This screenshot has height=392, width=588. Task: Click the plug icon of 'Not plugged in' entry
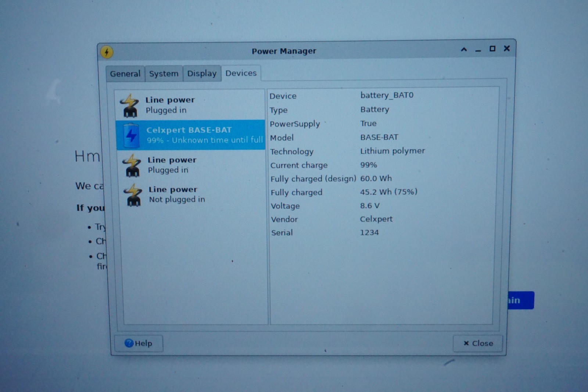click(133, 195)
